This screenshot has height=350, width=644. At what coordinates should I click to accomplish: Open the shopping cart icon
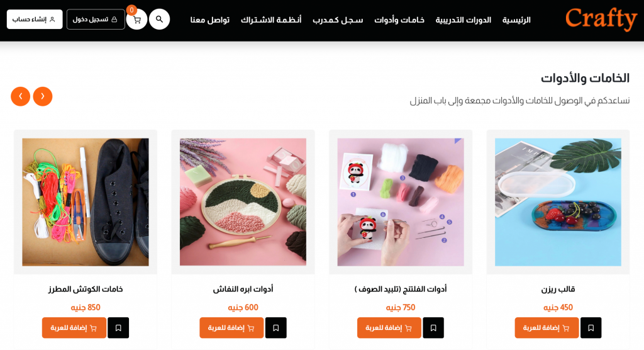[136, 20]
